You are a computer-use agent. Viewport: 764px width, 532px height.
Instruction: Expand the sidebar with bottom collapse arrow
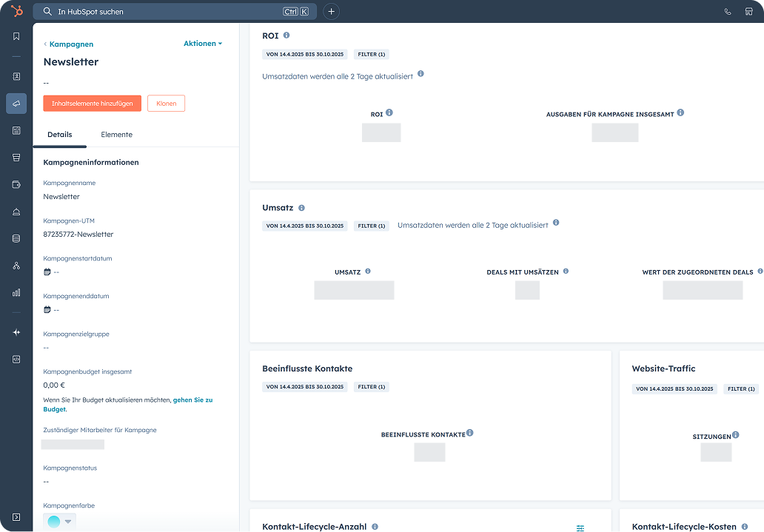16,516
